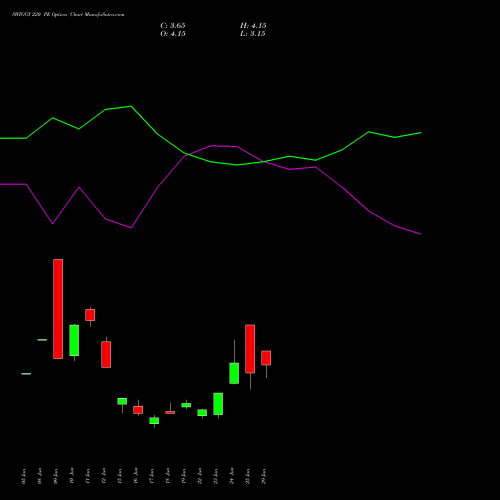Click the '24 Jan' date axis label
The image size is (500, 500).
pos(232,476)
